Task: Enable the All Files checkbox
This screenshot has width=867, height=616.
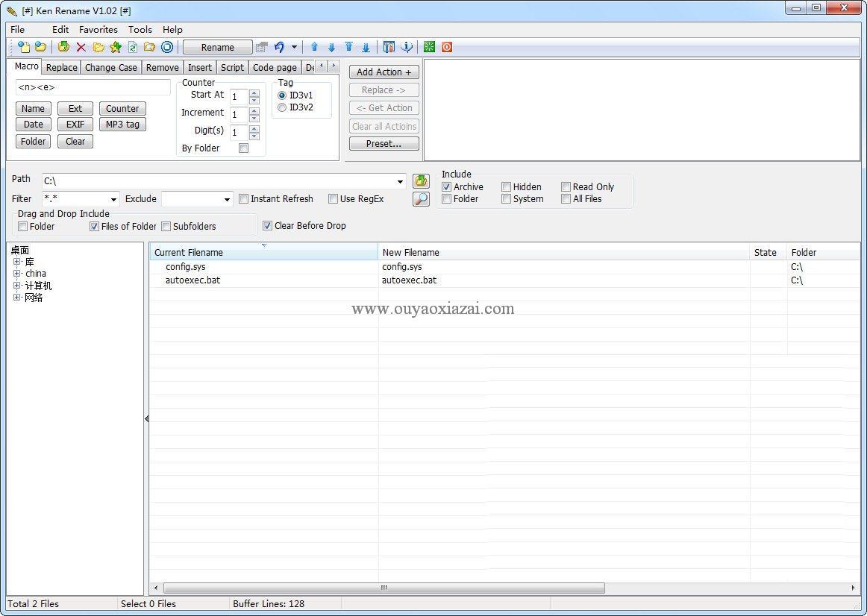Action: pyautogui.click(x=566, y=199)
